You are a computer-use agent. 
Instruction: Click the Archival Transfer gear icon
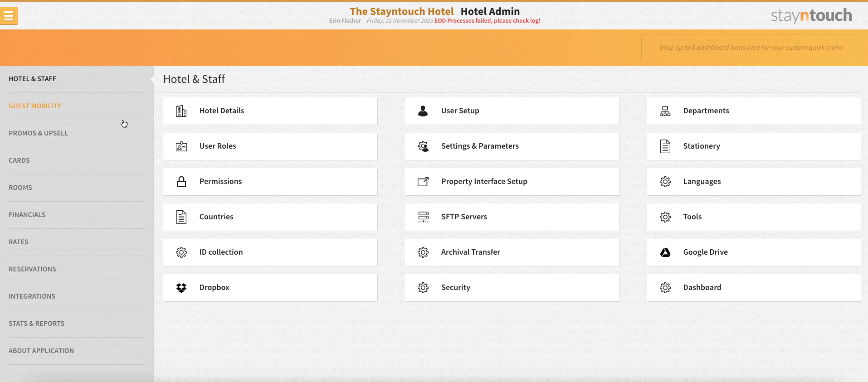(x=423, y=252)
